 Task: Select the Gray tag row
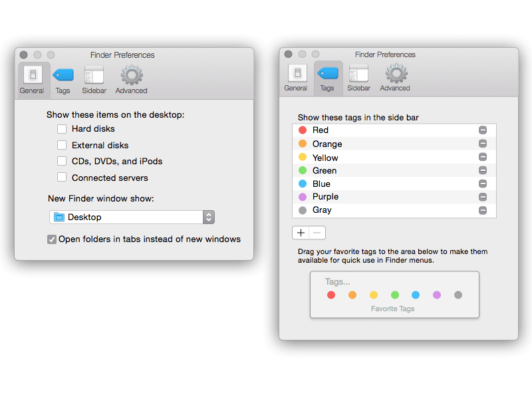(394, 211)
